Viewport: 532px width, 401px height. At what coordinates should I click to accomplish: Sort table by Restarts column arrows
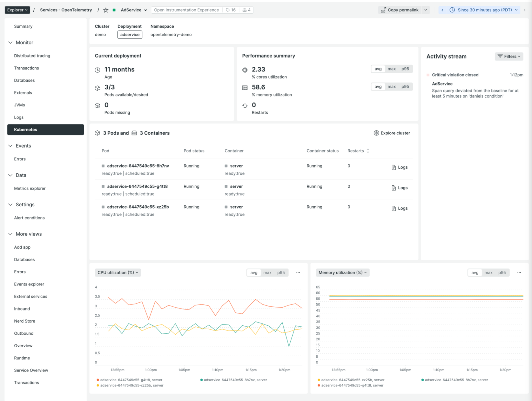tap(368, 151)
